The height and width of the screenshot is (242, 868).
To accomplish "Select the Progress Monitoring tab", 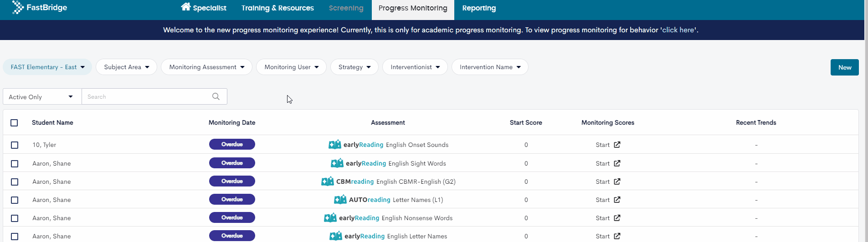I will [x=413, y=10].
